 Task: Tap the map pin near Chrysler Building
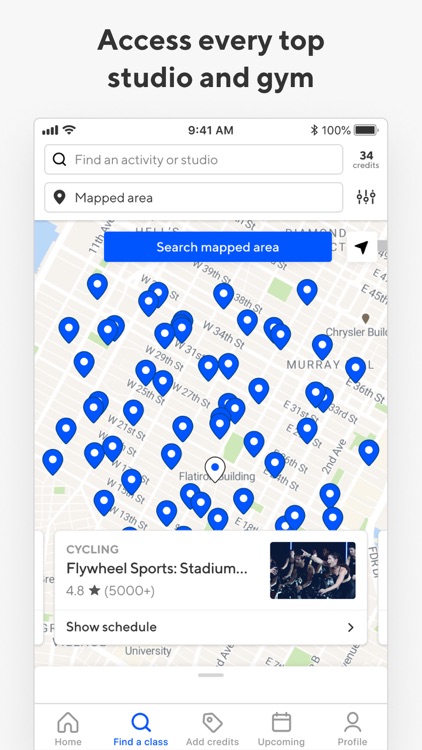322,346
